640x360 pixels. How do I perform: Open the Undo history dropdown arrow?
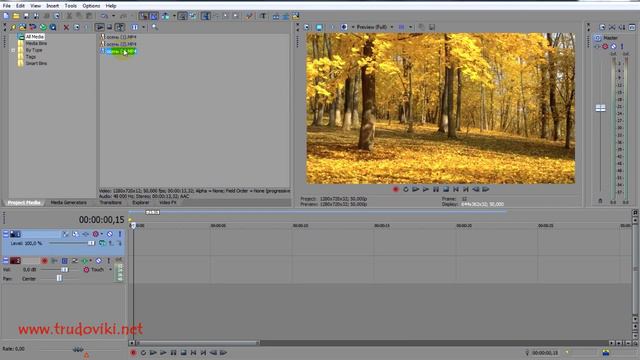click(x=113, y=16)
